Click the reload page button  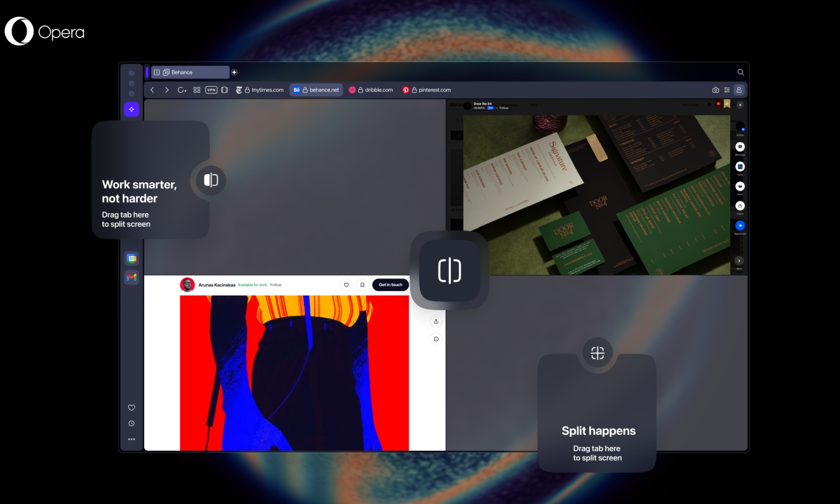[x=181, y=90]
